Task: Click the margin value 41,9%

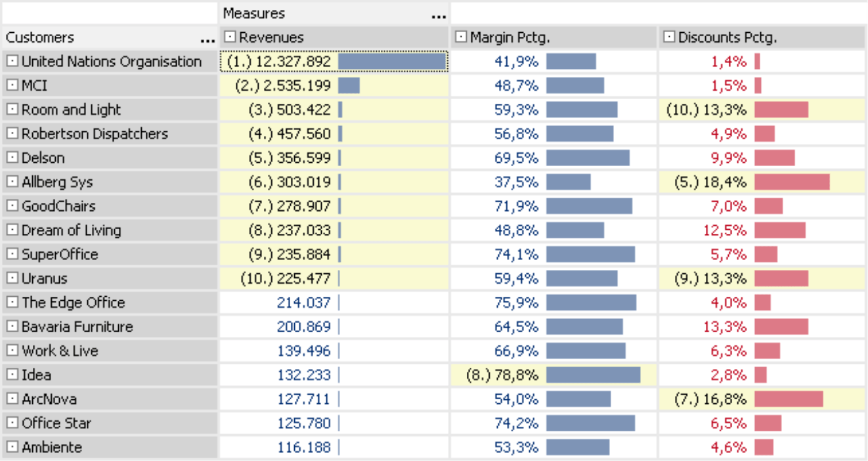Action: 517,61
